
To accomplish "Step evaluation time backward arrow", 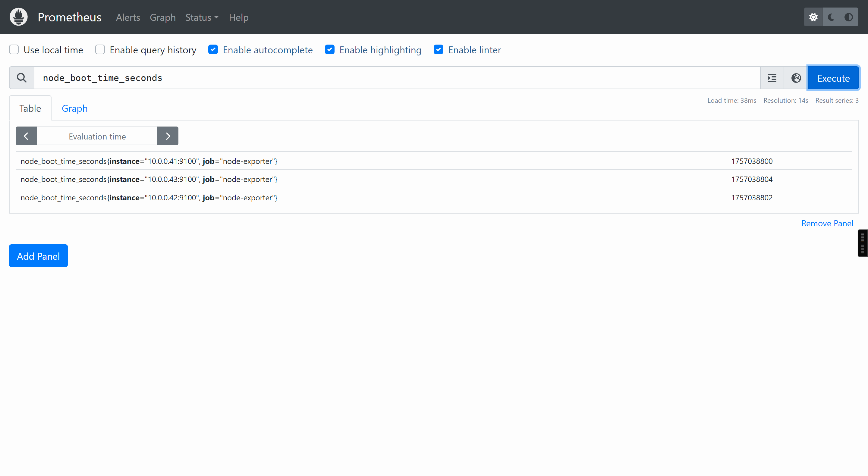I will (x=26, y=136).
